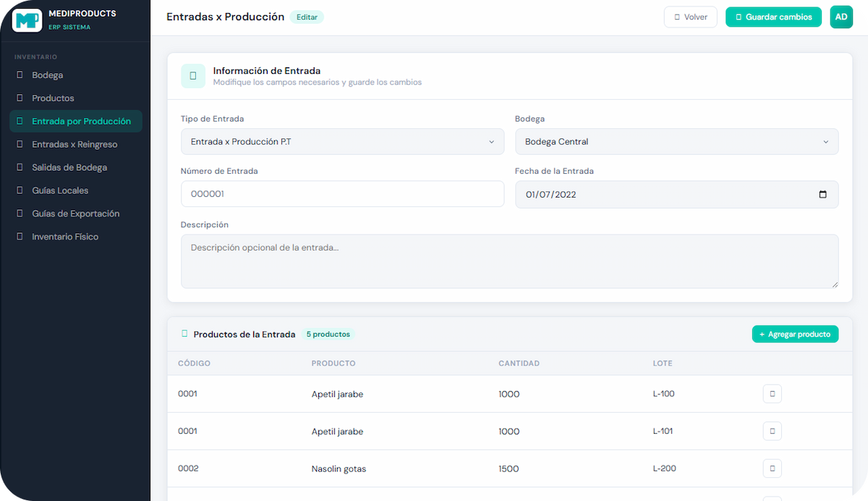Screen dimensions: 868x501
Task: Click the MediProducts MP logo icon
Action: 27,20
